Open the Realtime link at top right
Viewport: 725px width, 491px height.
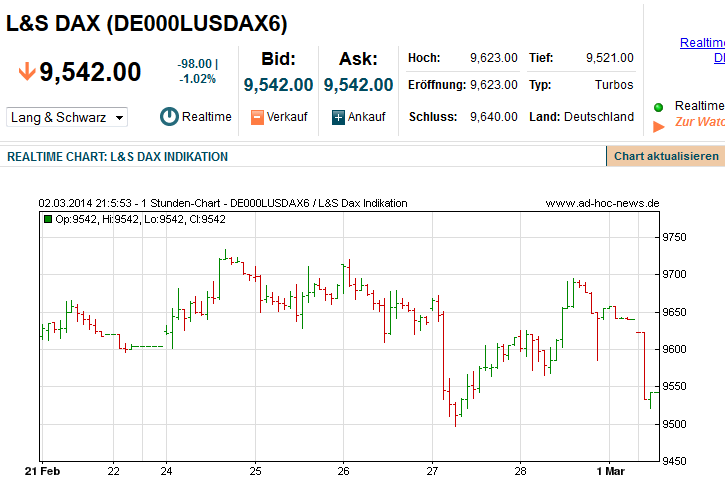coord(701,43)
